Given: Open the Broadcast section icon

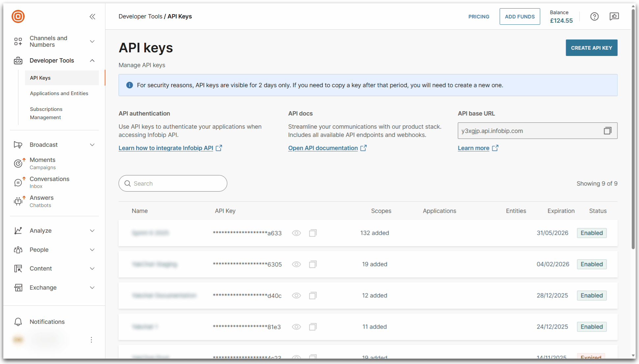Looking at the screenshot, I should click(x=18, y=144).
